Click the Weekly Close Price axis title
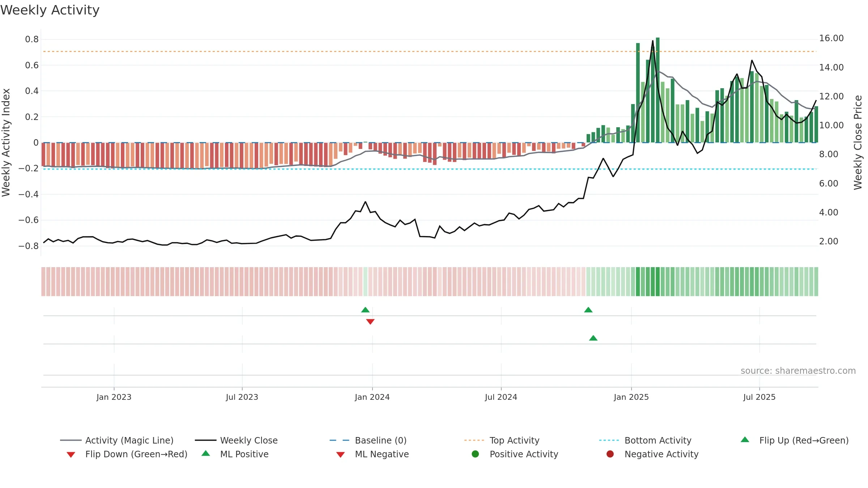This screenshot has height=488, width=868. pos(858,142)
